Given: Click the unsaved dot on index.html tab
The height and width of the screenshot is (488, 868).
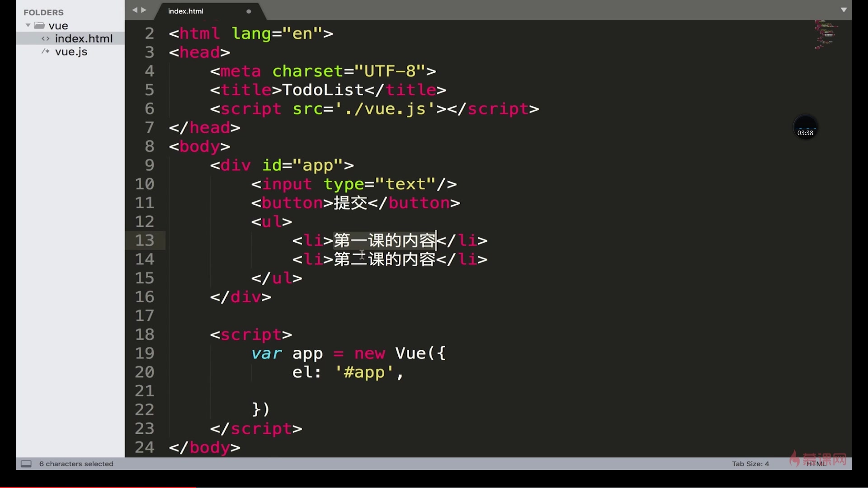Looking at the screenshot, I should (x=249, y=11).
